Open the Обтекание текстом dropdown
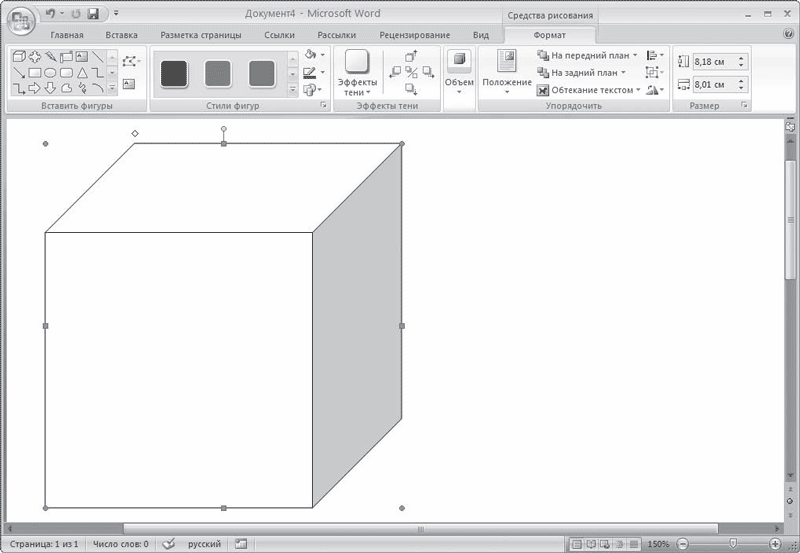Viewport: 800px width, 553px height. (589, 90)
